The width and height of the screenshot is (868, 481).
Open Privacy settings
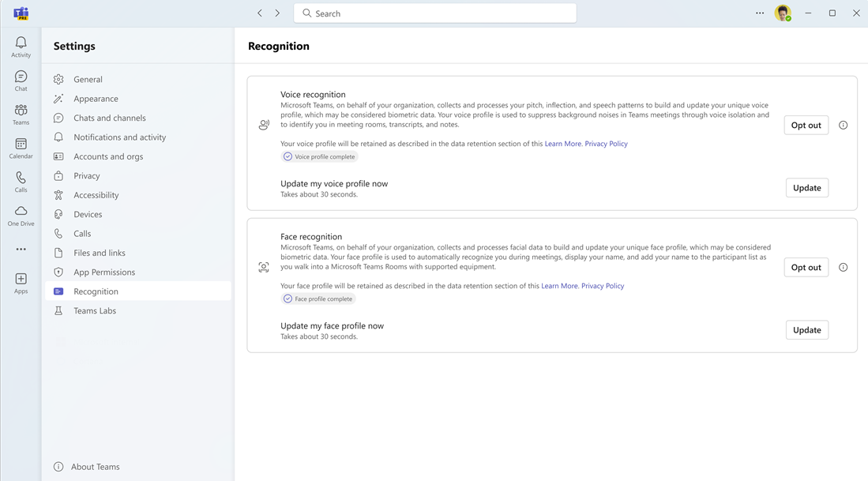[x=138, y=176]
